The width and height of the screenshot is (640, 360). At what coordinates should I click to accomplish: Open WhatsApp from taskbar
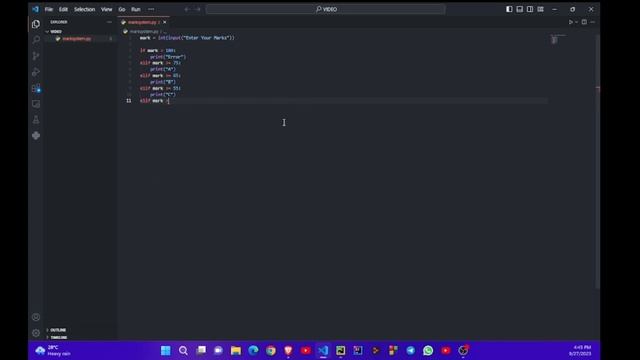pos(428,351)
